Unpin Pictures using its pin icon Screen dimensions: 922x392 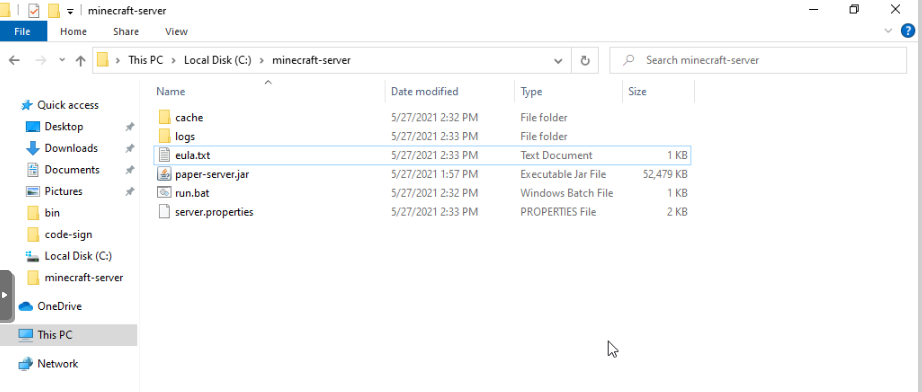[130, 191]
